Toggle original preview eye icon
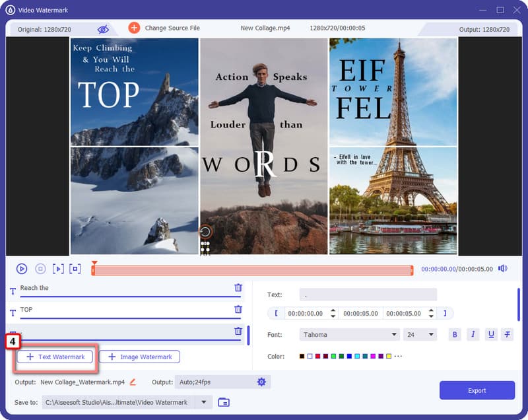The width and height of the screenshot is (528, 420). click(103, 29)
